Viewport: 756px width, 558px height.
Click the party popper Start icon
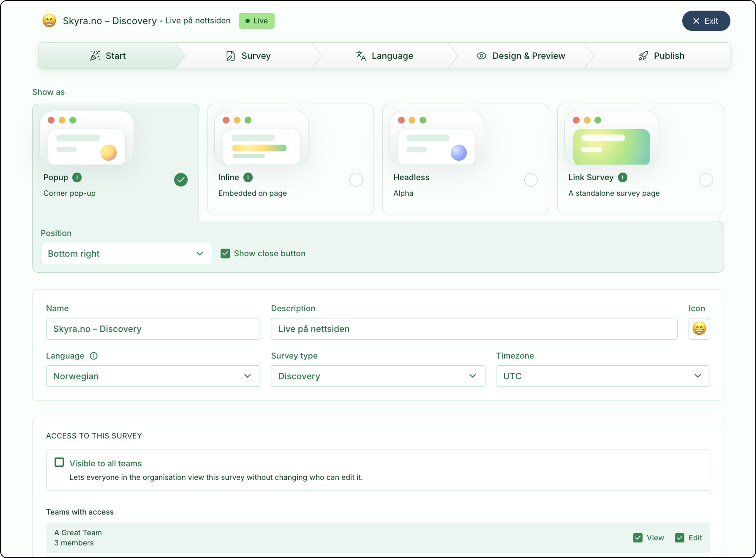click(x=95, y=56)
